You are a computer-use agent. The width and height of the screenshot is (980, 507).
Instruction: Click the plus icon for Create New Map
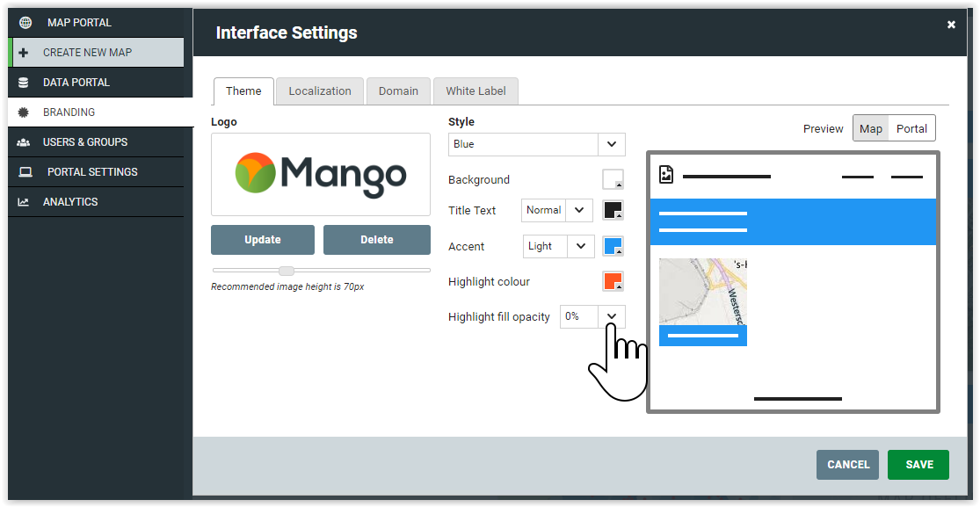[24, 53]
